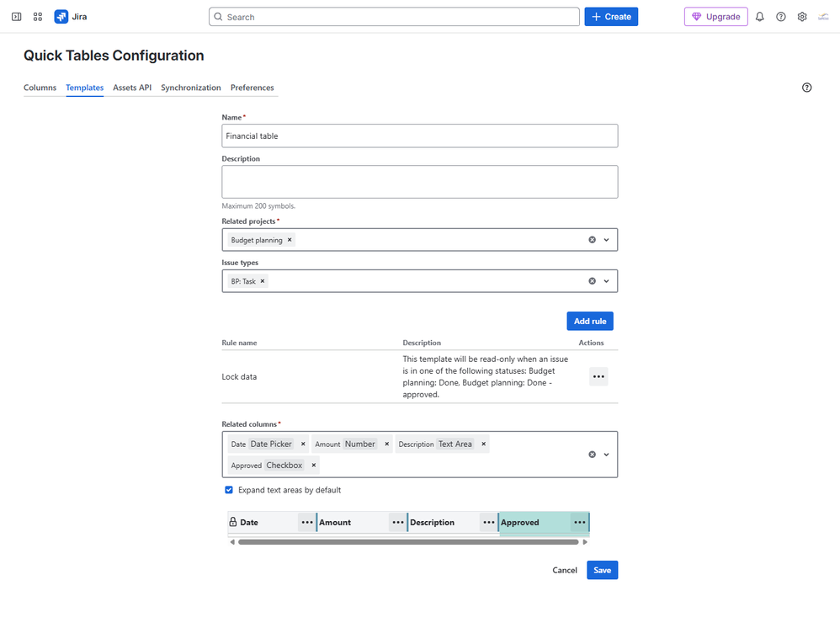840x628 pixels.
Task: Open the user profile avatar
Action: (x=823, y=17)
